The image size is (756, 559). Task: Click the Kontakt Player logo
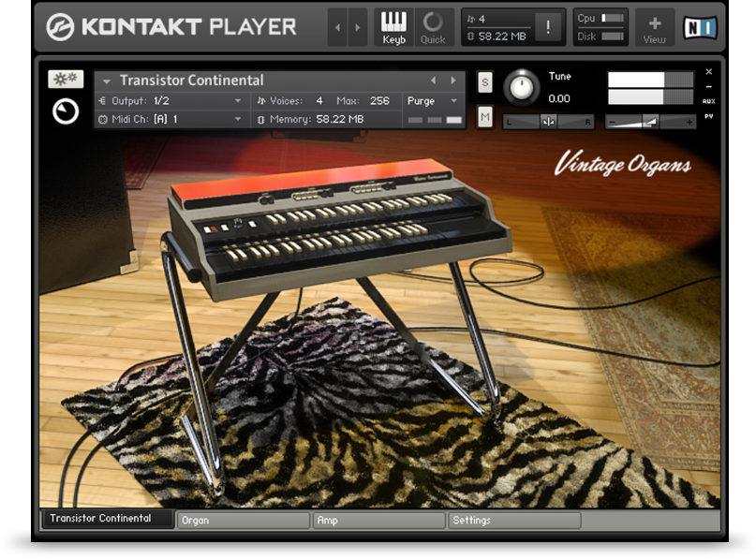click(171, 27)
